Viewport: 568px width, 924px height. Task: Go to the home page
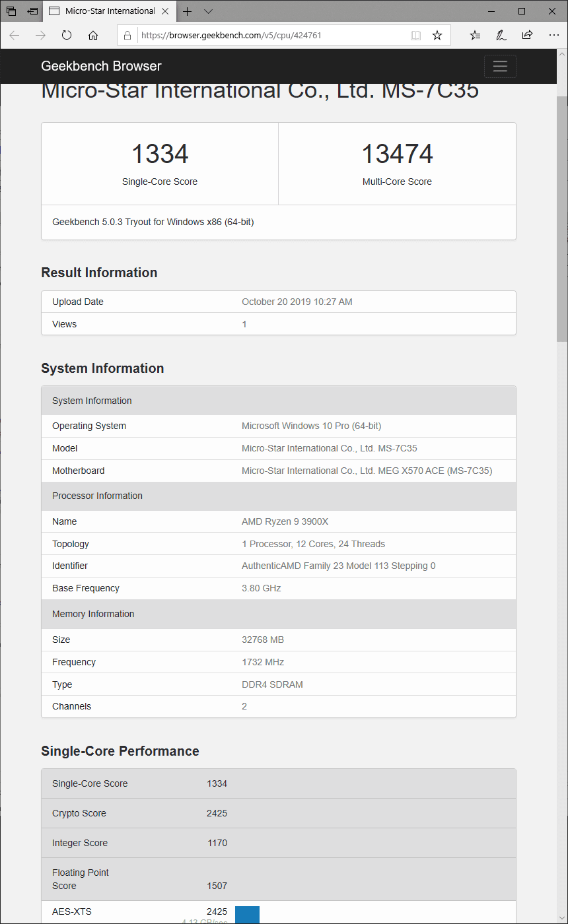click(x=93, y=35)
